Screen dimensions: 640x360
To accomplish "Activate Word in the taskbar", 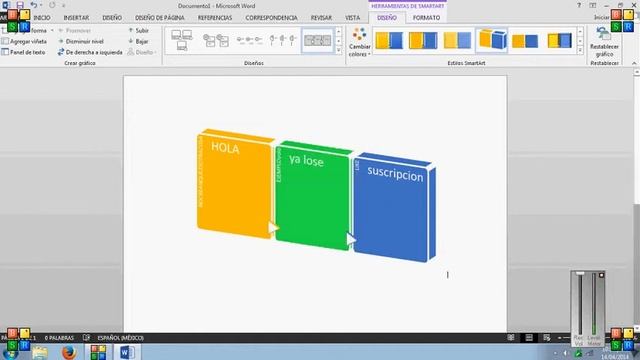I will tap(127, 352).
